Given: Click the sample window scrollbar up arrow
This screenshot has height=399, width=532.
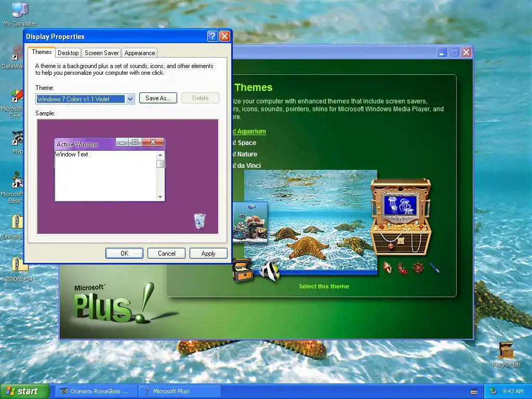Looking at the screenshot, I should coord(160,155).
